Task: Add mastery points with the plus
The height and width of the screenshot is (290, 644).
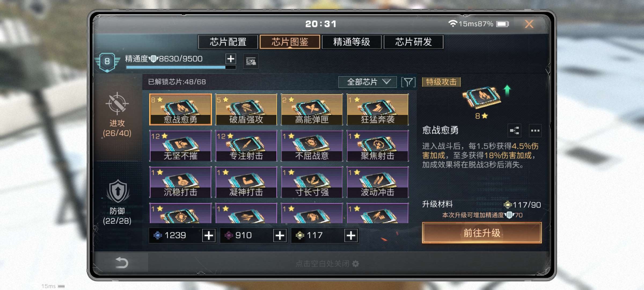Action: 231,59
